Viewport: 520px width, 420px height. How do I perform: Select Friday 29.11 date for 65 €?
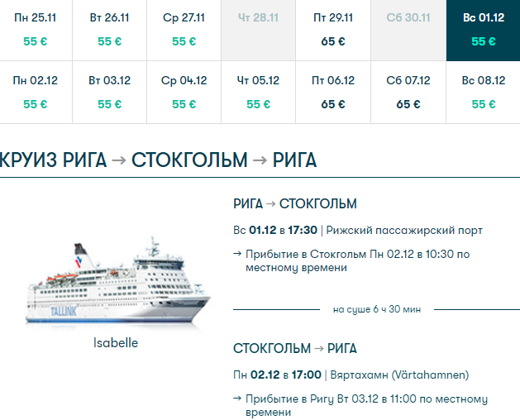click(x=333, y=29)
